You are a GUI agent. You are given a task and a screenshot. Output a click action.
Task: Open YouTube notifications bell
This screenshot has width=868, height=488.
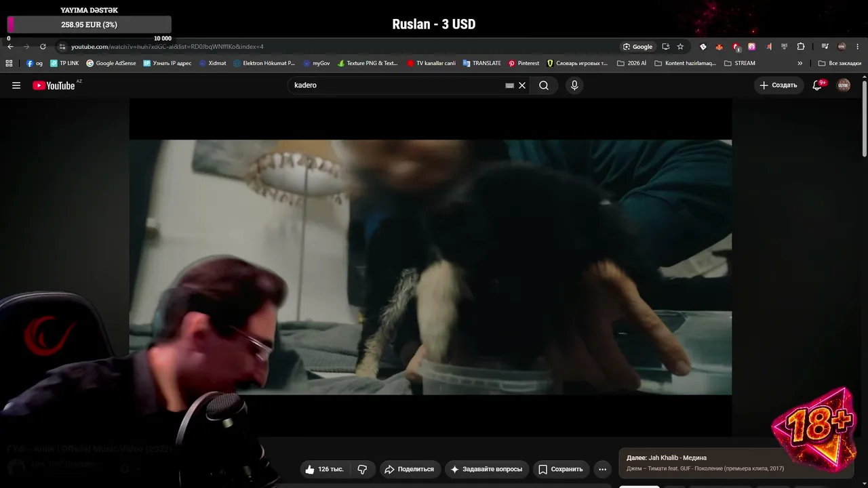click(817, 85)
